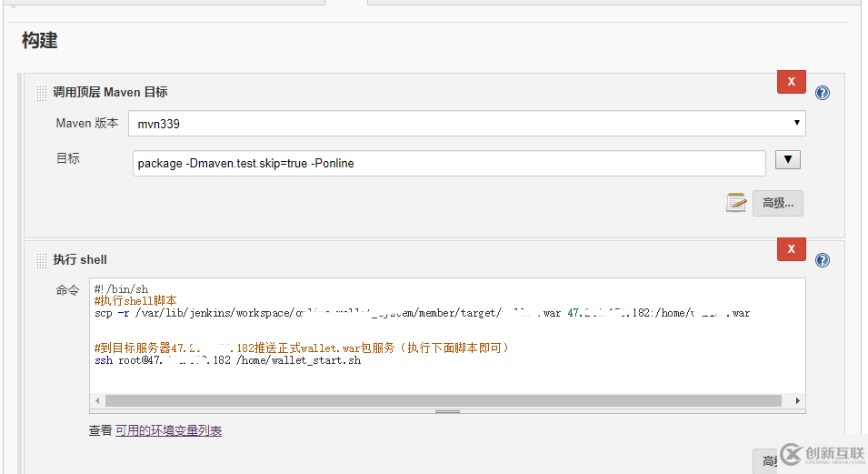The image size is (868, 474).
Task: Click the 调用顶层 Maven 目标 title
Action: (x=110, y=93)
